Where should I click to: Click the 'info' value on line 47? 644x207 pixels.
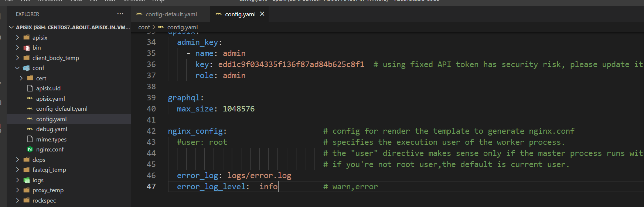pos(269,187)
